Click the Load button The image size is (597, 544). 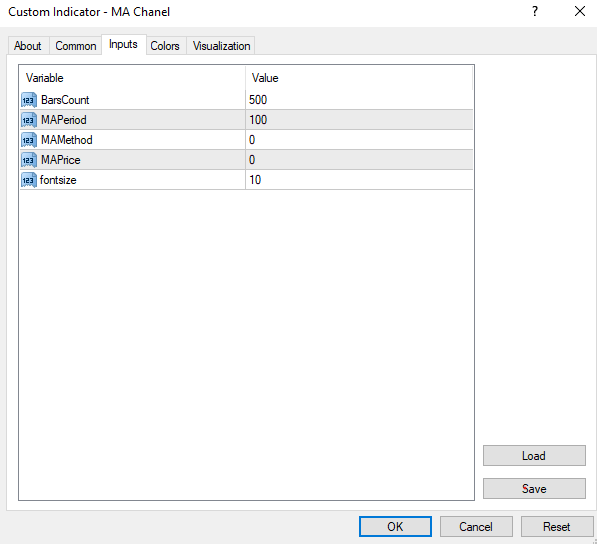[x=534, y=456]
